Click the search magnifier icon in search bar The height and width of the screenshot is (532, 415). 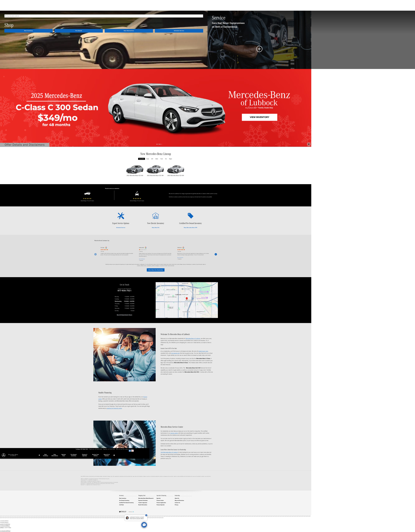point(6,16)
